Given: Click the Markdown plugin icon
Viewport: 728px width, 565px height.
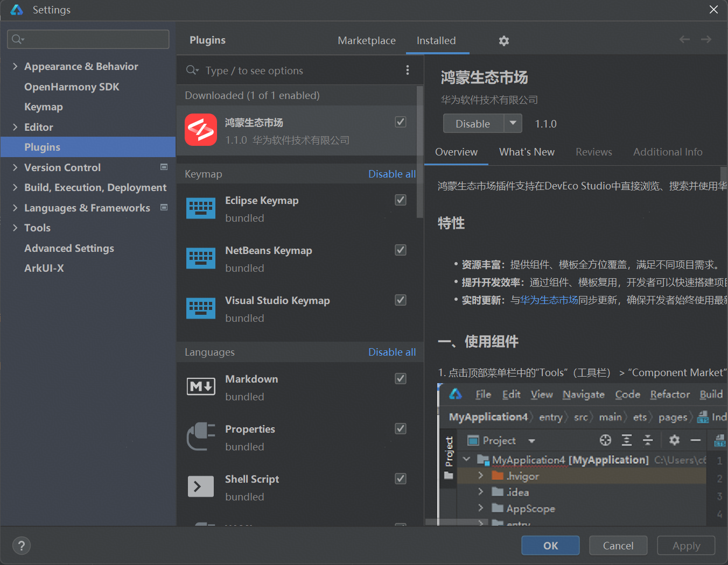Looking at the screenshot, I should pyautogui.click(x=201, y=386).
